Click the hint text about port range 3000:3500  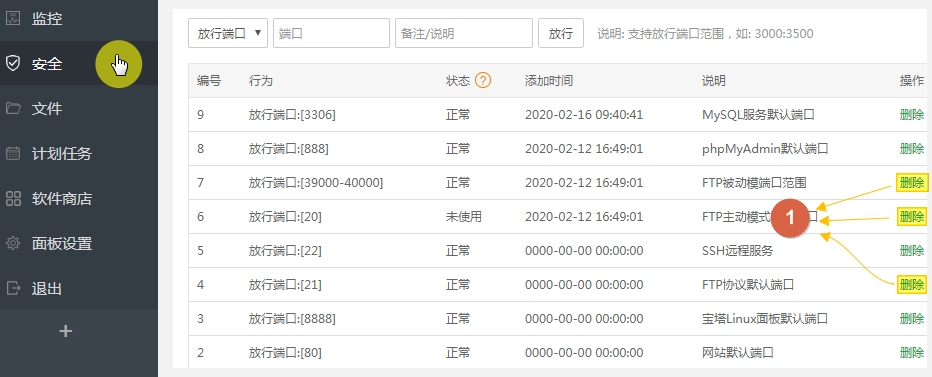[705, 33]
